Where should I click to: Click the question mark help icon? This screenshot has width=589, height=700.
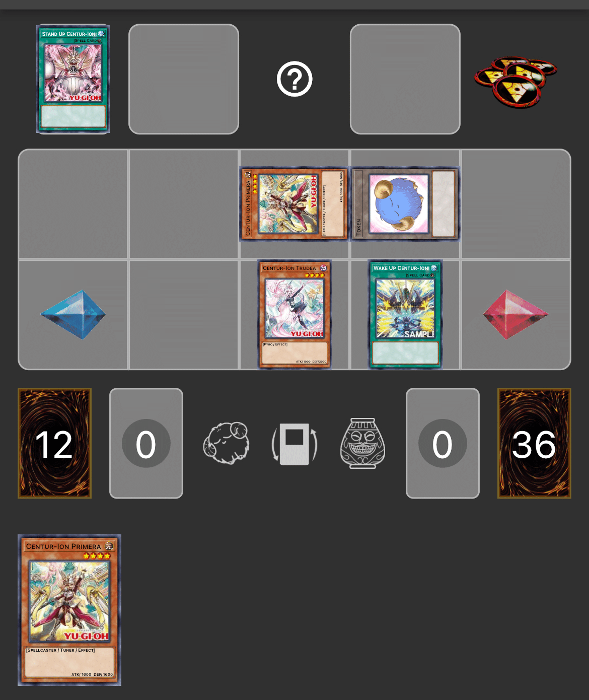pyautogui.click(x=294, y=79)
